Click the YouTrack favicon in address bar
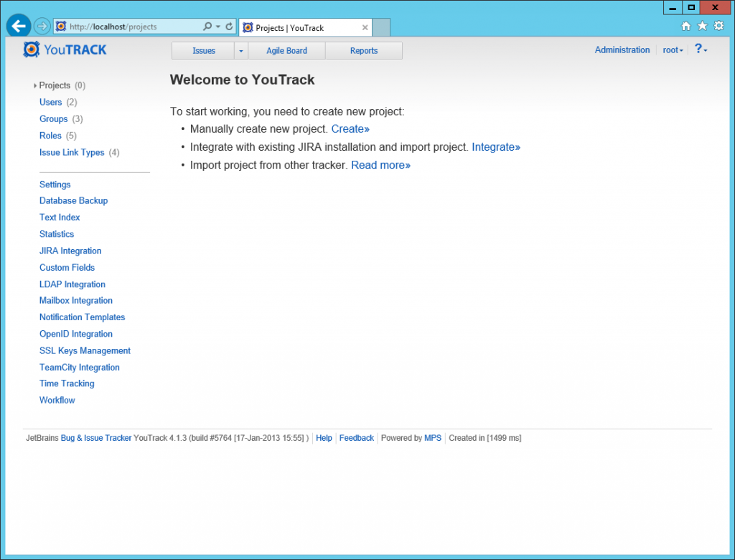This screenshot has width=735, height=560. (61, 27)
